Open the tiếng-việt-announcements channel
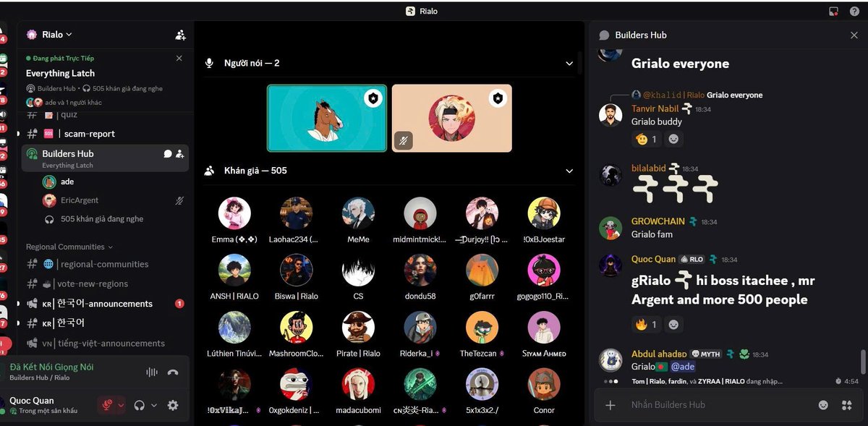The width and height of the screenshot is (868, 426). click(x=106, y=344)
